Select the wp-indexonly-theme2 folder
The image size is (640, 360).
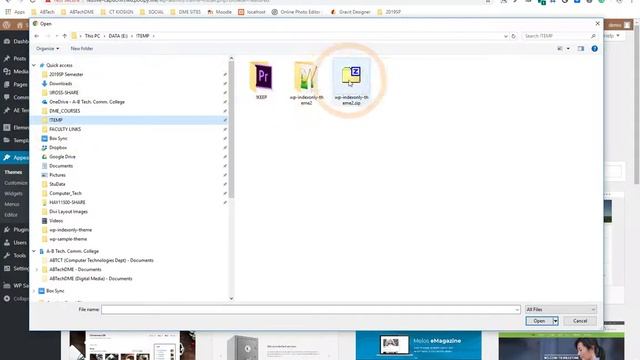point(306,82)
